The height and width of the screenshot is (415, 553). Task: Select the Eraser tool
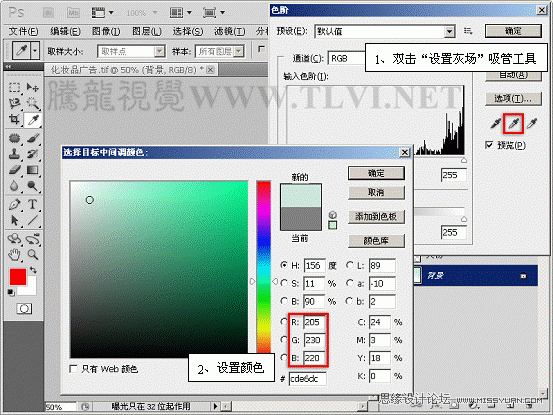coord(15,170)
